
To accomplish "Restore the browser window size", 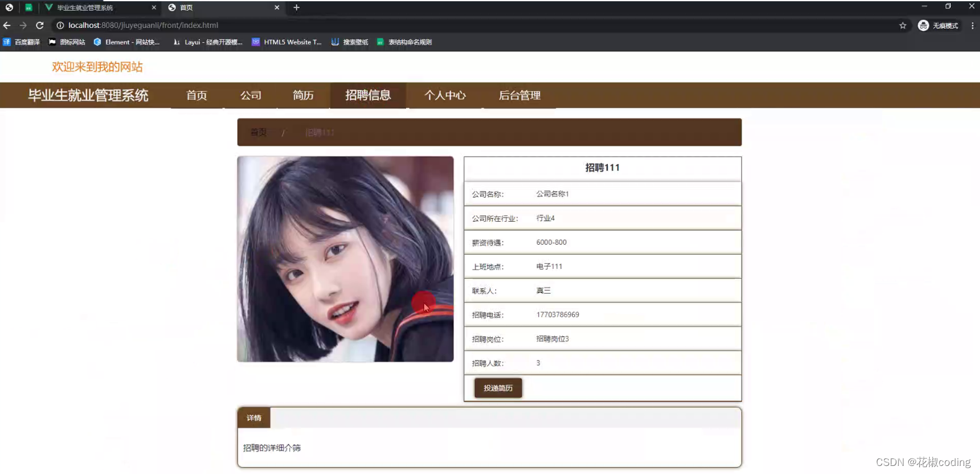I will [x=948, y=6].
